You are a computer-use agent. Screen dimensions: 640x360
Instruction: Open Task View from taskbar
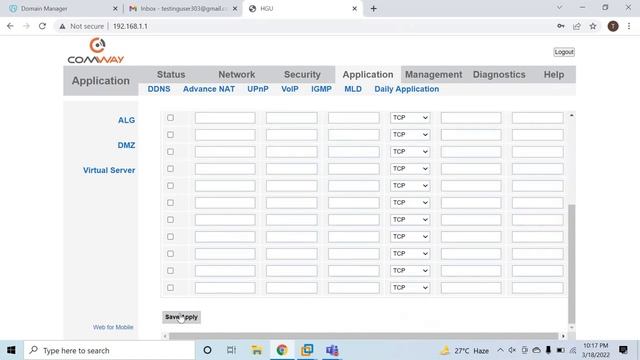tap(231, 350)
